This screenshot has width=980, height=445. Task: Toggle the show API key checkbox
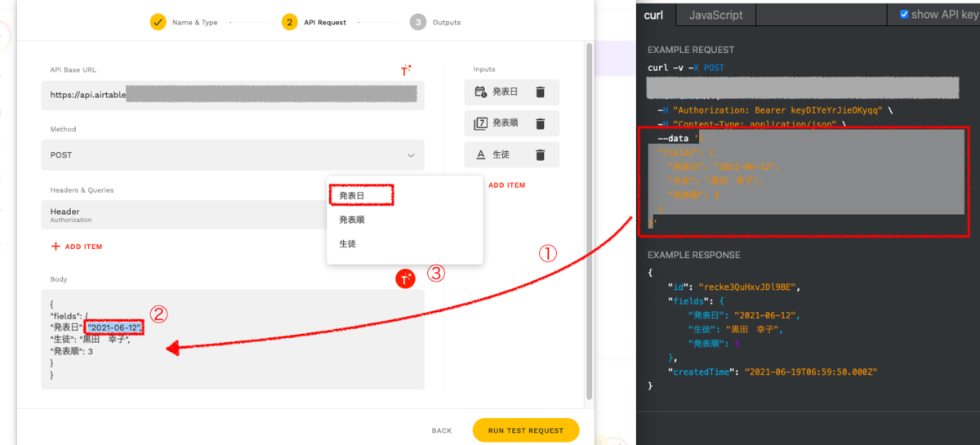click(x=904, y=14)
